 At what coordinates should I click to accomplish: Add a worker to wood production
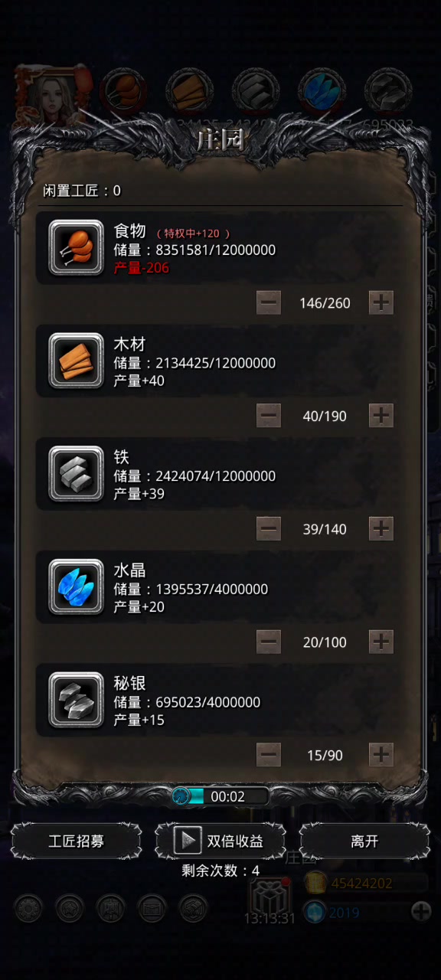[381, 416]
